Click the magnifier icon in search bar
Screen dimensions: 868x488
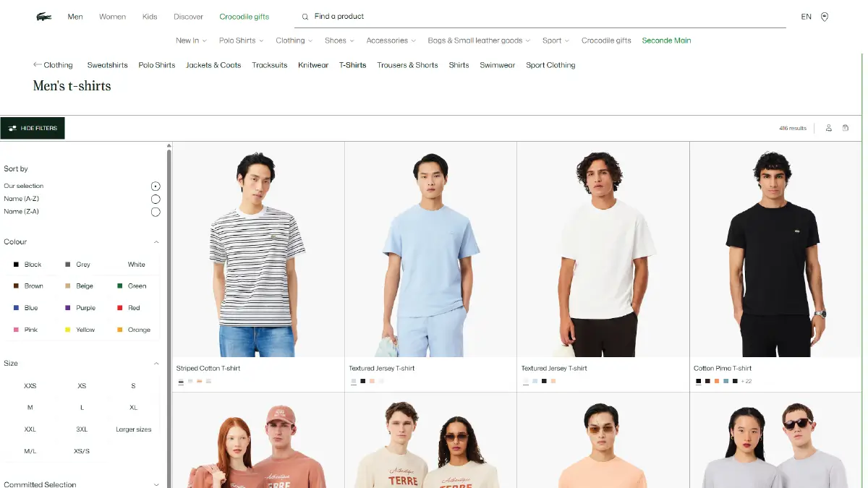point(305,17)
